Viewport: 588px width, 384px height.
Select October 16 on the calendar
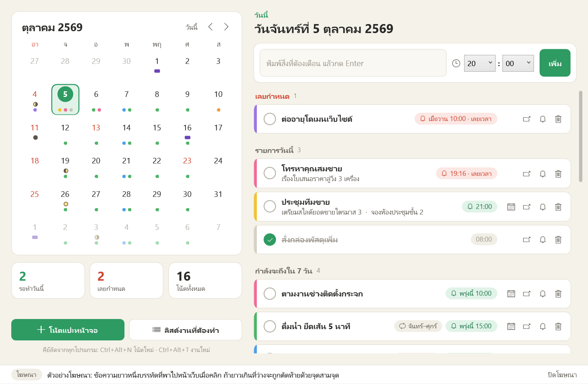click(x=187, y=132)
